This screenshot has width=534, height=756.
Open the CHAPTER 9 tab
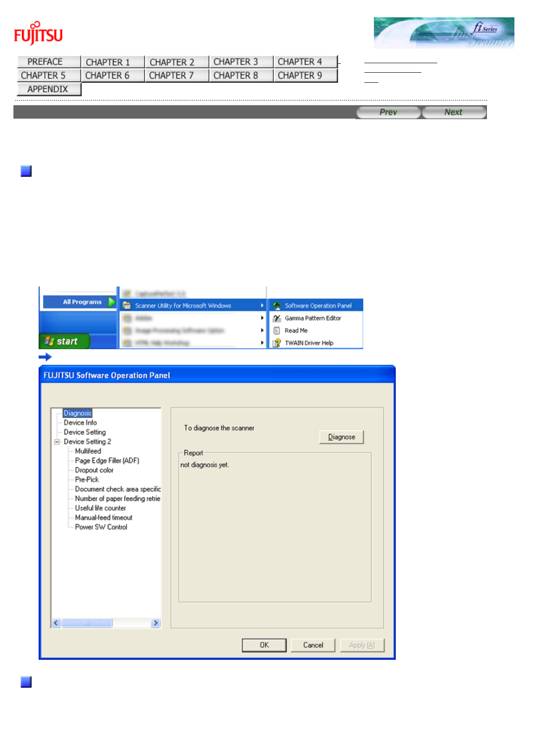(305, 75)
